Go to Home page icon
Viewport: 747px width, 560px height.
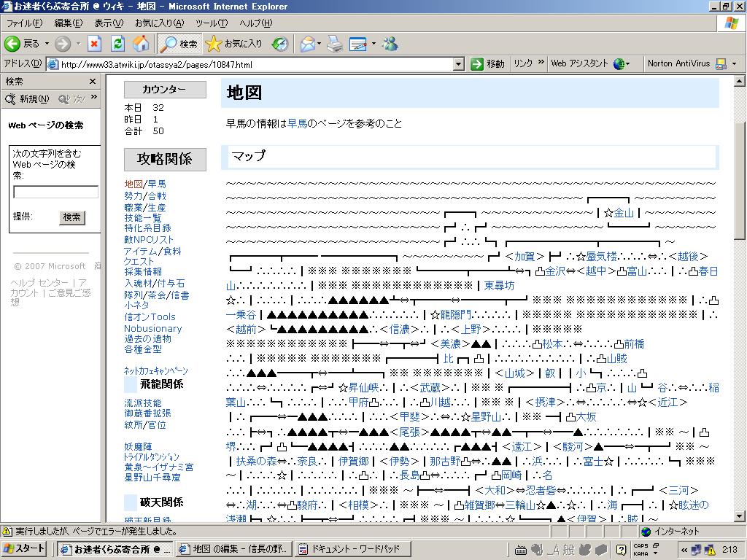click(x=141, y=44)
